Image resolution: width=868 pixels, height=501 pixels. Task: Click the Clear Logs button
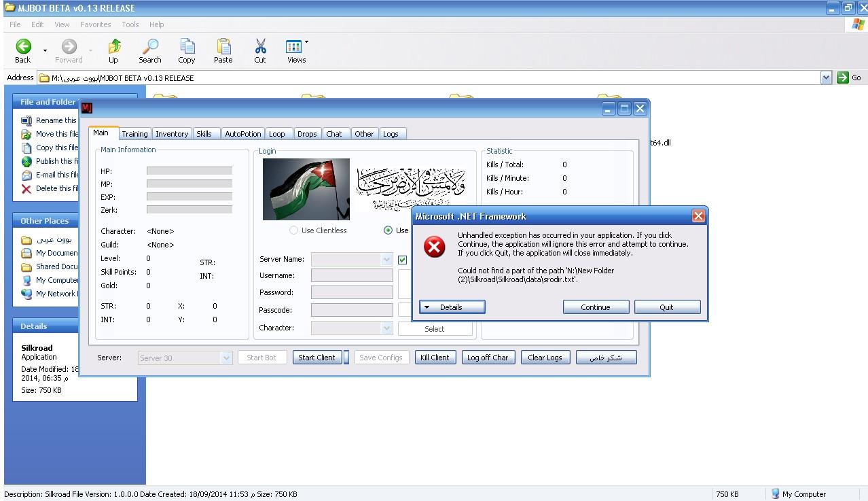(x=545, y=358)
